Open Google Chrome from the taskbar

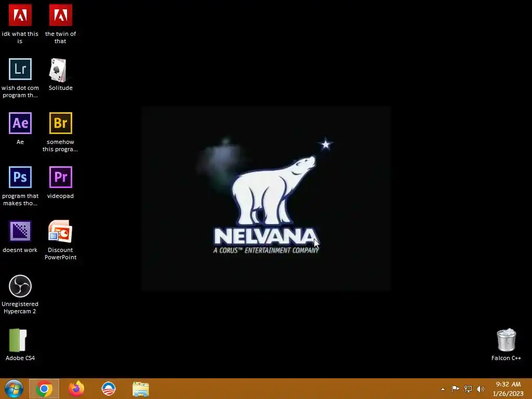click(44, 389)
